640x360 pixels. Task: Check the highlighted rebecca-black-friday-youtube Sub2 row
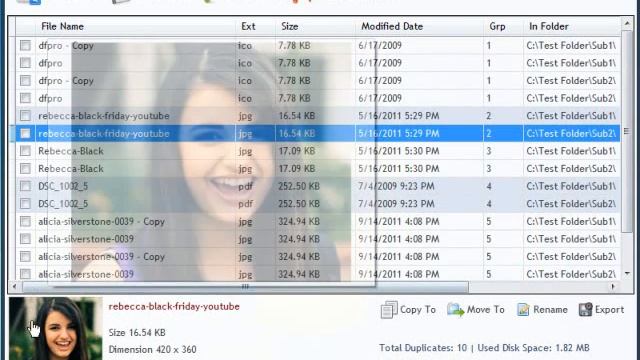point(25,133)
